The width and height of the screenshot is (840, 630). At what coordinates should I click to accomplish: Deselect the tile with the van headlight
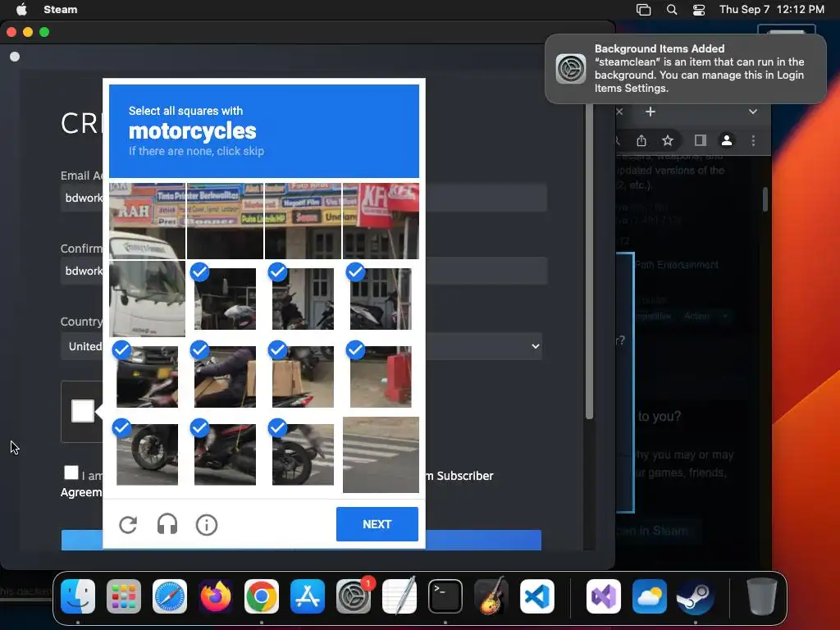(148, 377)
